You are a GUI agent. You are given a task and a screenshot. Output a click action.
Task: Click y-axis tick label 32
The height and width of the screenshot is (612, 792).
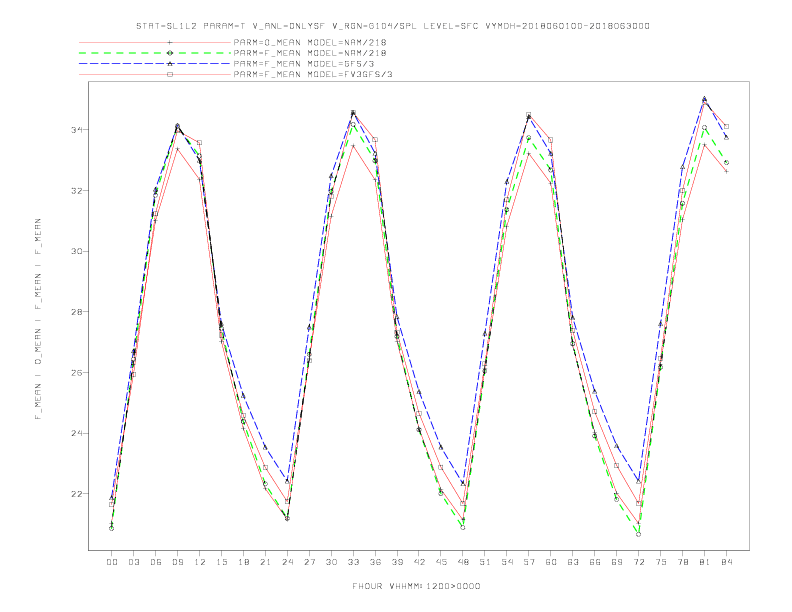tap(77, 191)
